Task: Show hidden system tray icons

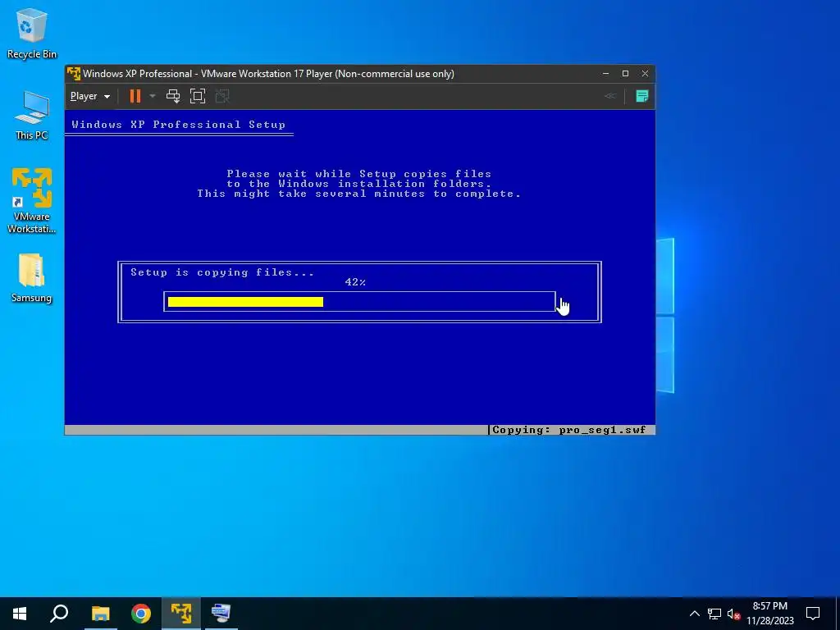Action: click(694, 614)
